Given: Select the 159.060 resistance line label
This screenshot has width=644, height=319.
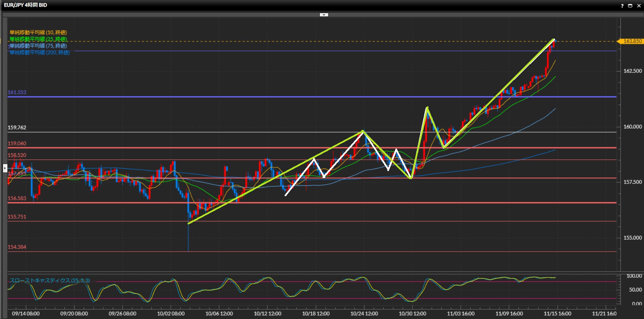Looking at the screenshot, I should coord(17,144).
